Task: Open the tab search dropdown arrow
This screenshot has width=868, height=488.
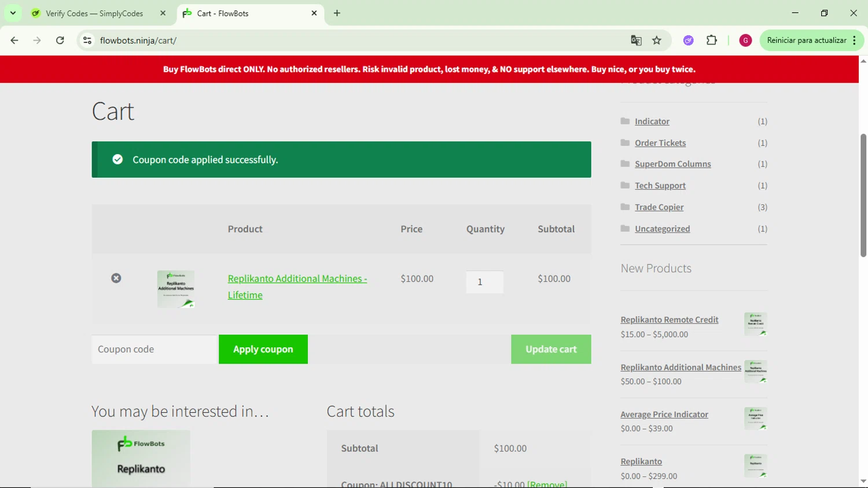Action: tap(13, 13)
